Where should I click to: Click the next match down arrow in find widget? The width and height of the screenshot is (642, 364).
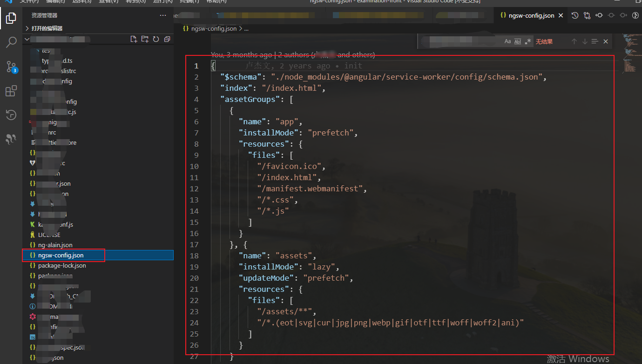585,41
